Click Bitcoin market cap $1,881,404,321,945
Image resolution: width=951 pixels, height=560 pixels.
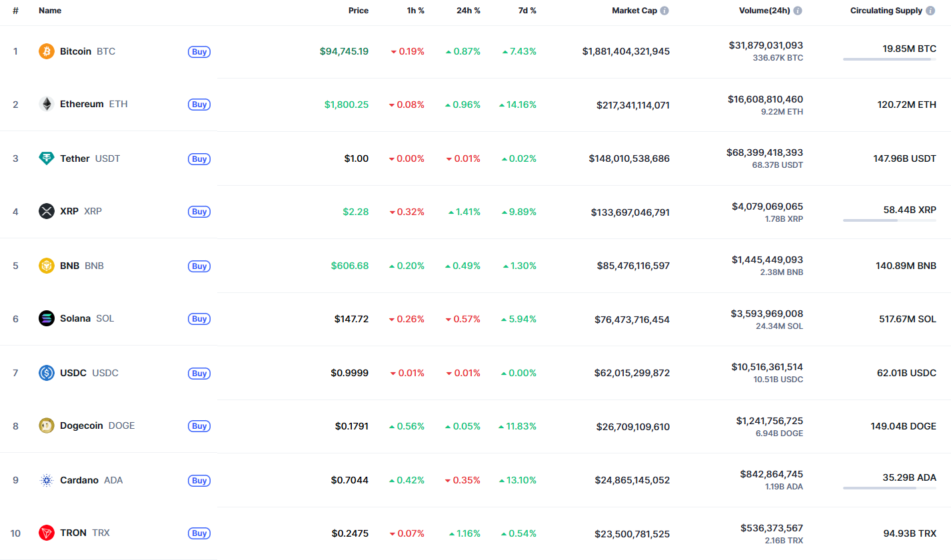[626, 51]
